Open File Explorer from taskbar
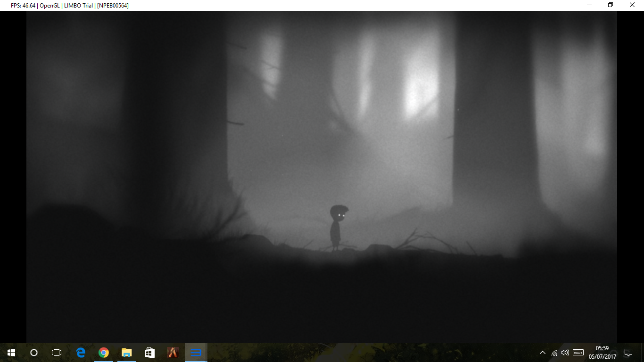This screenshot has height=362, width=644. click(x=126, y=353)
